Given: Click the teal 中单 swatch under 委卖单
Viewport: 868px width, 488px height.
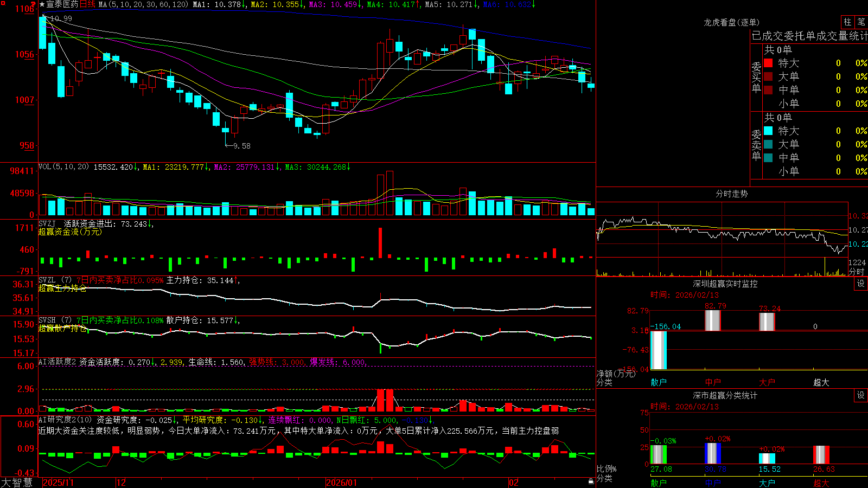Looking at the screenshot, I should point(768,158).
